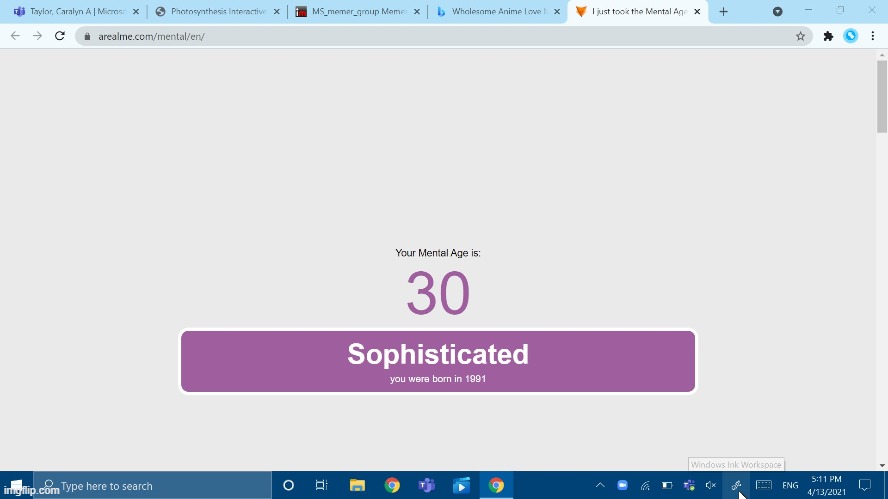Image resolution: width=888 pixels, height=499 pixels.
Task: Open Microsoft Teams from the taskbar
Action: 427,486
